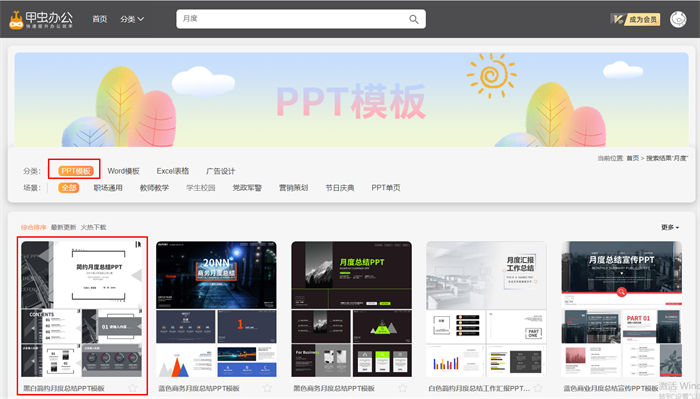The height and width of the screenshot is (399, 700).
Task: Expand the 分类 dropdown menu
Action: pyautogui.click(x=132, y=19)
